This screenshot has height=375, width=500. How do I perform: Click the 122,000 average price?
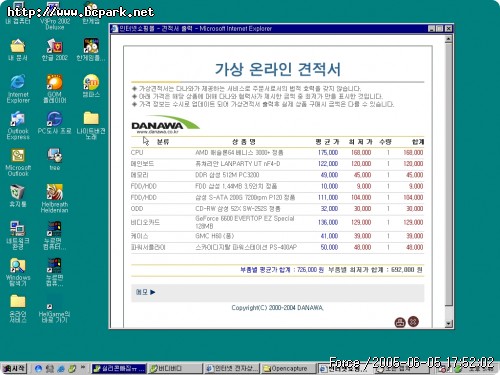[x=328, y=164]
